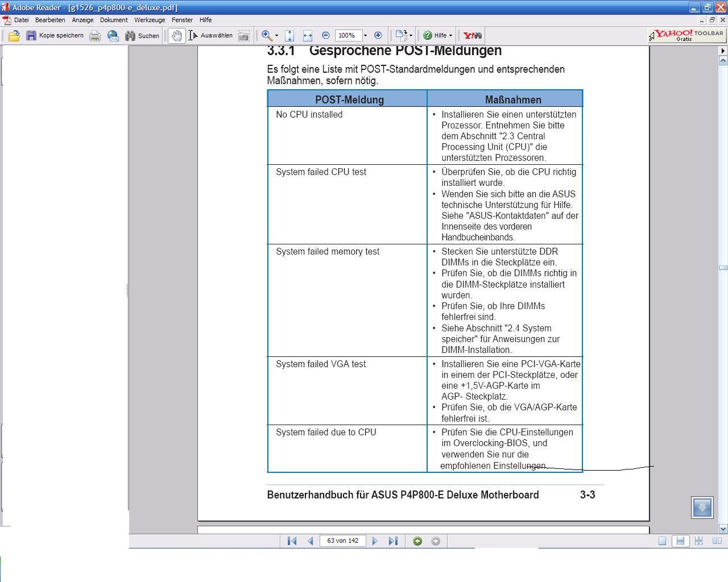This screenshot has height=582, width=728.
Task: Click the Zoom In magnifier tool
Action: point(266,35)
